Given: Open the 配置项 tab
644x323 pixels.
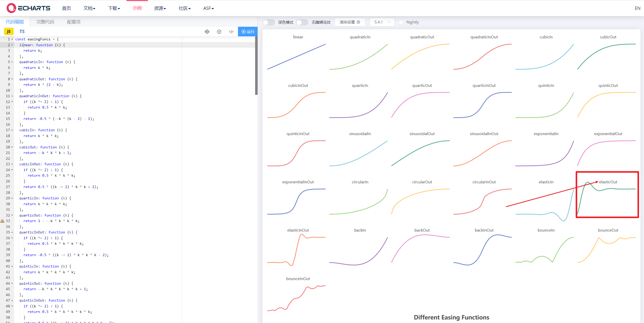Looking at the screenshot, I should (x=74, y=22).
